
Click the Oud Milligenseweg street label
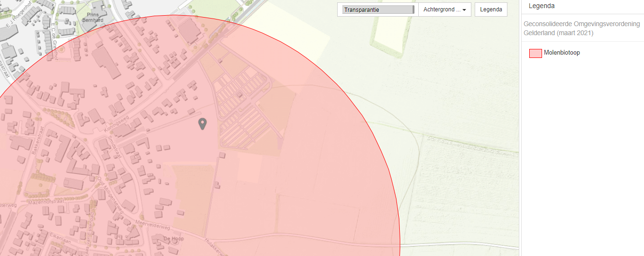[110, 194]
